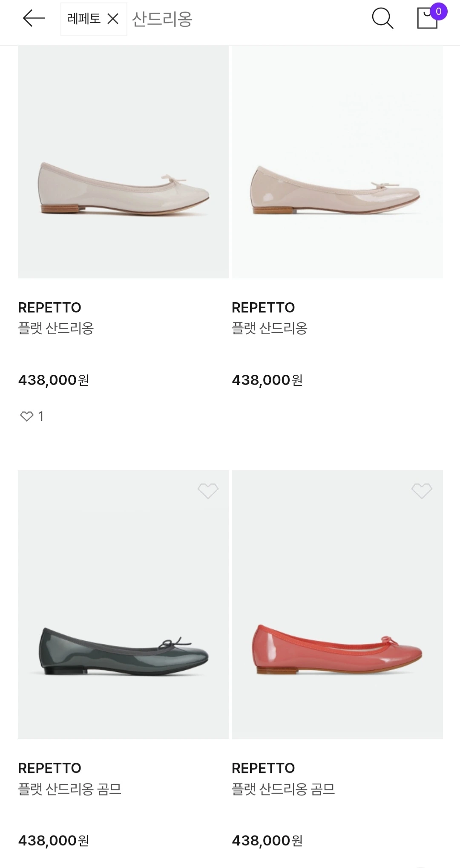Image resolution: width=460 pixels, height=868 pixels.
Task: Tap the cart count badge
Action: [x=438, y=12]
